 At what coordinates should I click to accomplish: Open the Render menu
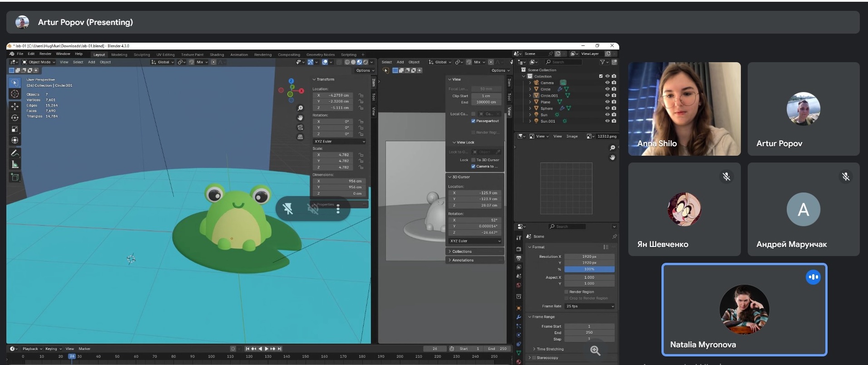point(45,54)
